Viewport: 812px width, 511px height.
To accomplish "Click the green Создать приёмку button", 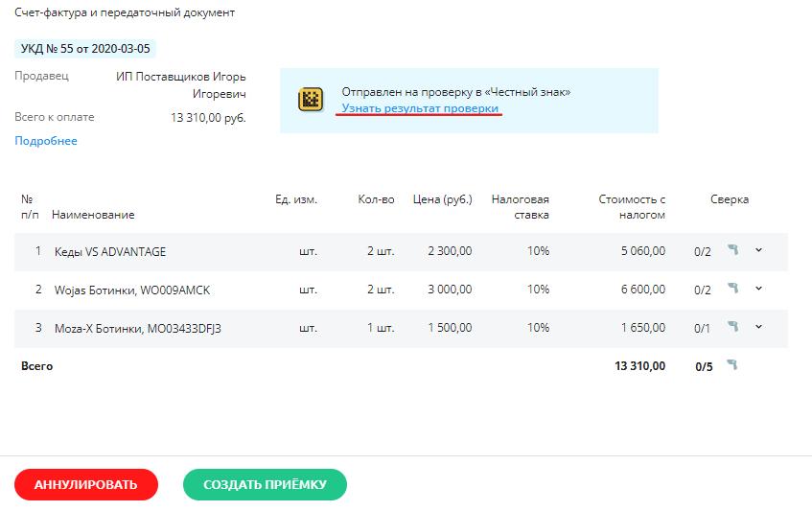I will (265, 484).
